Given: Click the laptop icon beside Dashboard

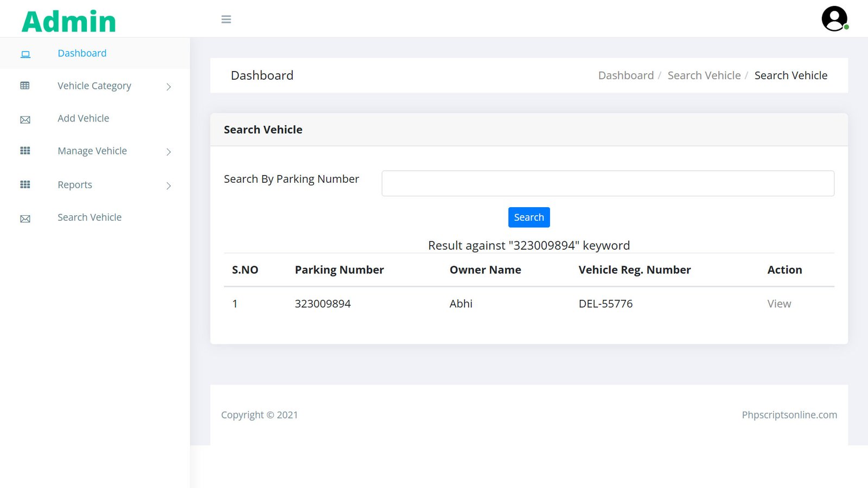Looking at the screenshot, I should (25, 54).
